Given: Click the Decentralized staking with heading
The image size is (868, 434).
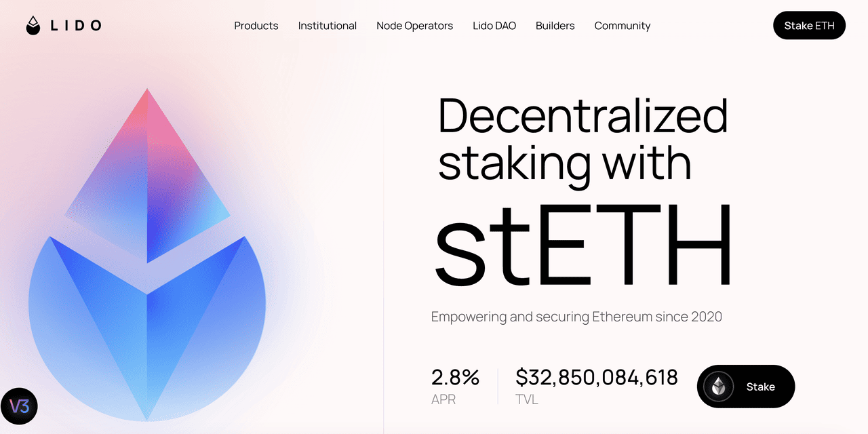Looking at the screenshot, I should point(583,139).
